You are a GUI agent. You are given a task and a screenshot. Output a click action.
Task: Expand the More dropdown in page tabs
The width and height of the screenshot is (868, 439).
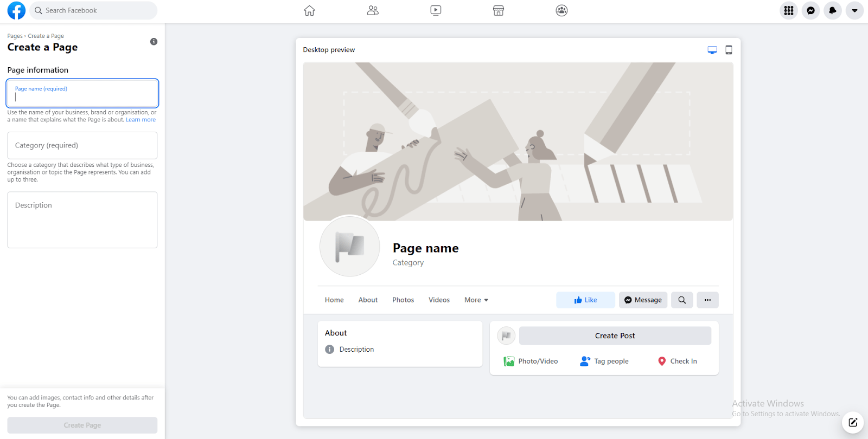pos(476,300)
